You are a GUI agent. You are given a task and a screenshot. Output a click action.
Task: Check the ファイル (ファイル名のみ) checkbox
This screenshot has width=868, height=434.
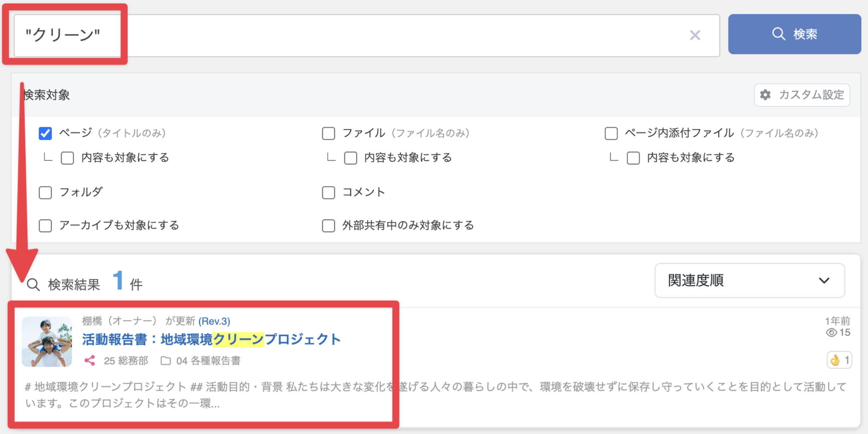pyautogui.click(x=329, y=133)
